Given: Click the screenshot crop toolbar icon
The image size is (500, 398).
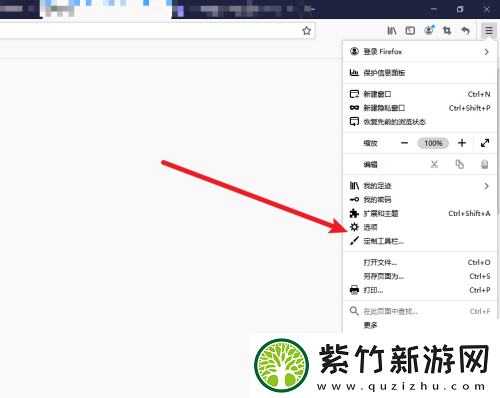Looking at the screenshot, I should coord(447,31).
